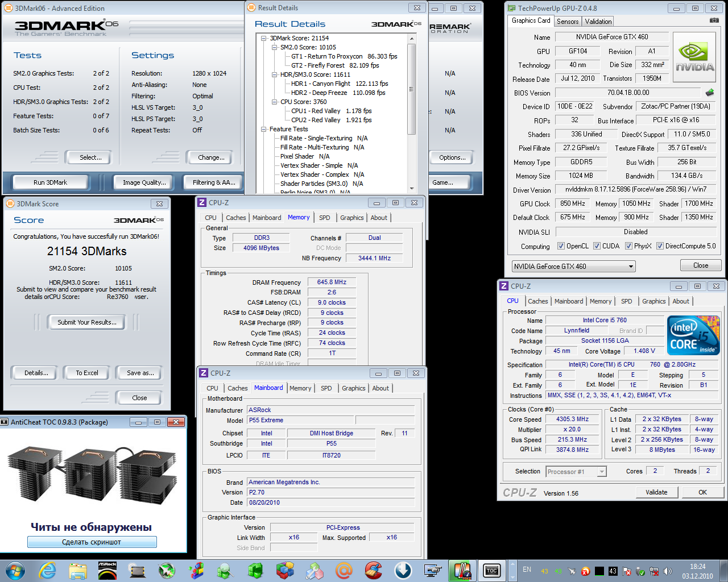
Task: Collapse the HDR/SM3.0 Score tree node
Action: (275, 74)
